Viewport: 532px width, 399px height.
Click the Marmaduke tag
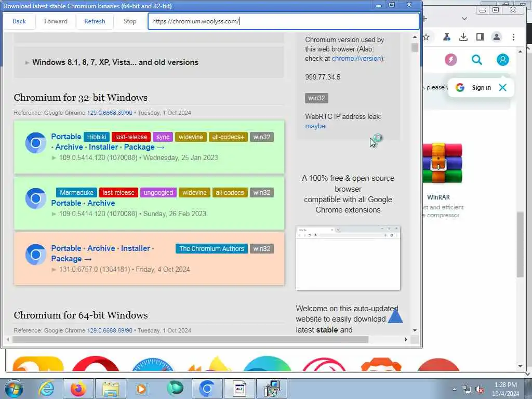(77, 193)
